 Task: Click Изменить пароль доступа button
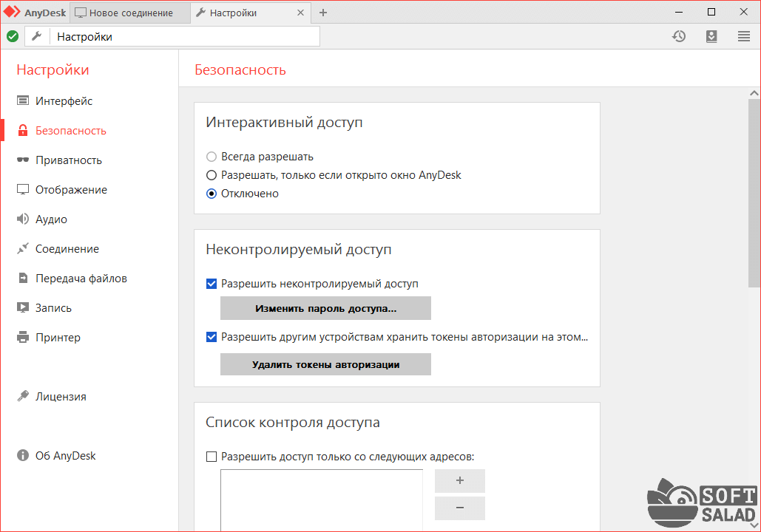click(x=325, y=308)
